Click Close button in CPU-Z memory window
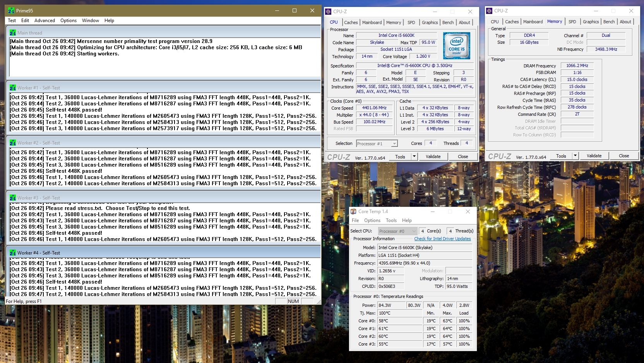Screen dimensions: 644x363 tap(624, 156)
